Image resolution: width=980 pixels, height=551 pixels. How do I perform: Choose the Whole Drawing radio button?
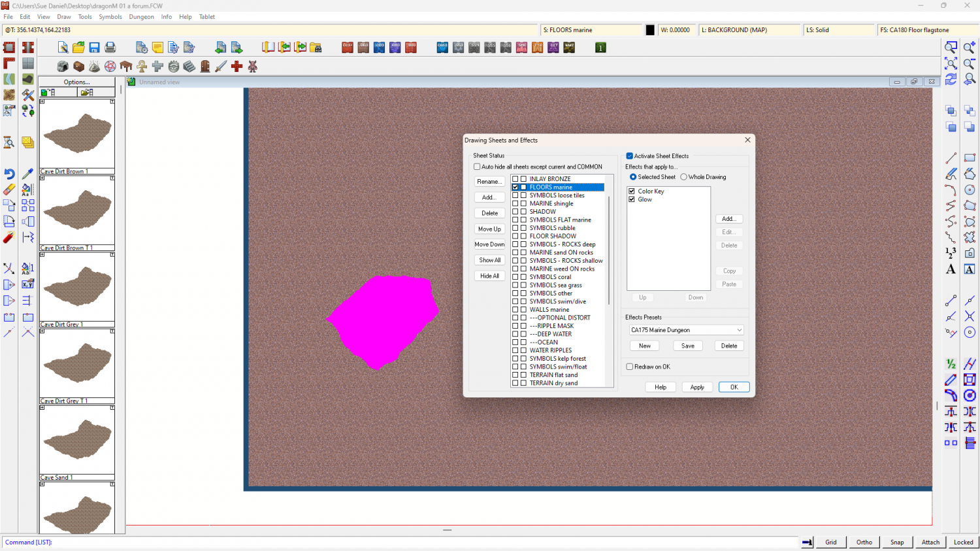click(x=684, y=177)
